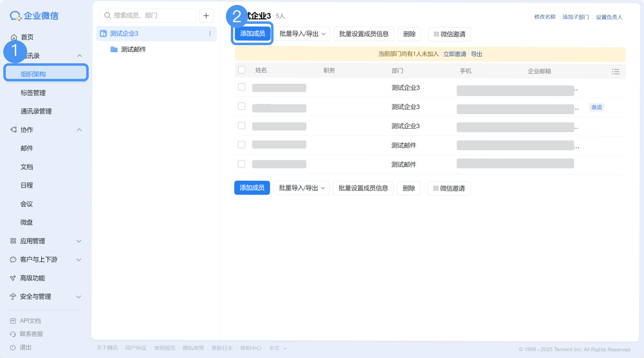Click the 退出 power icon
This screenshot has width=644, height=358.
click(13, 347)
